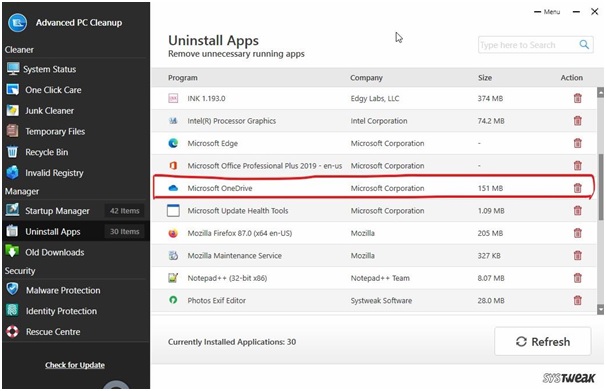Screen dimensions: 606x391
Task: Click the System Status monitor icon
Action: (x=13, y=69)
